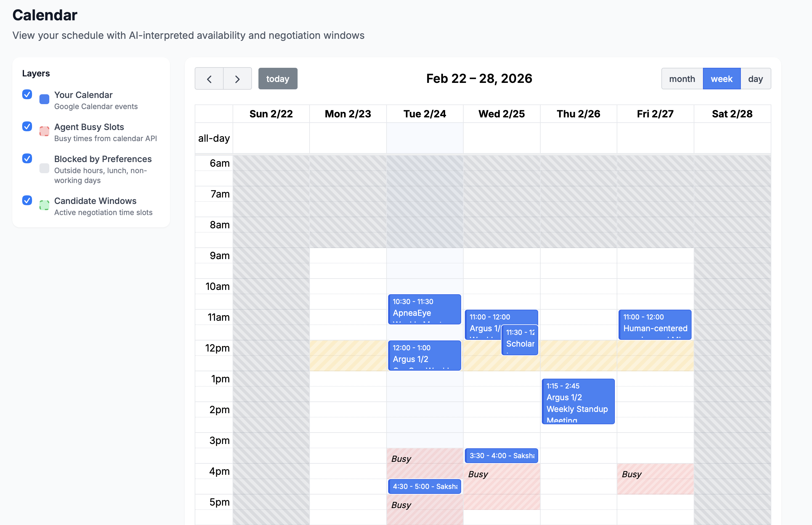Screen dimensions: 812x525
Task: Uncheck the Your Calendar layer checkbox
Action: coord(27,94)
